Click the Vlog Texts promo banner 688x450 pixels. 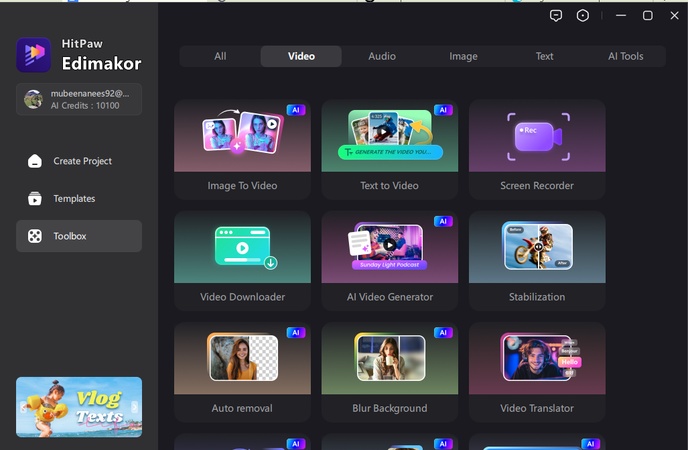click(79, 407)
